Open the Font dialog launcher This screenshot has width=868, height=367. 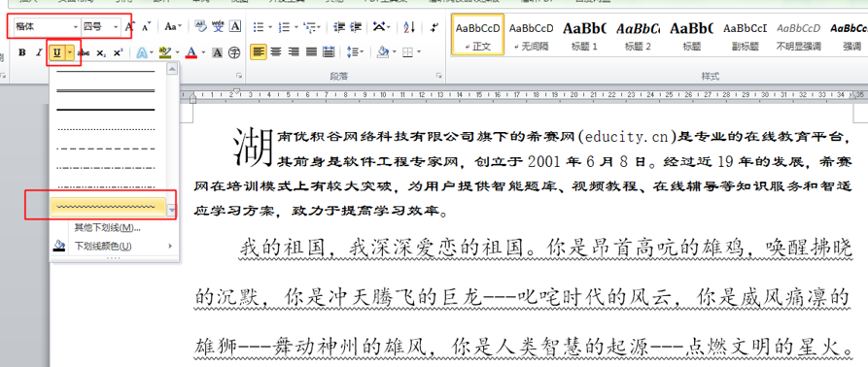[x=239, y=75]
